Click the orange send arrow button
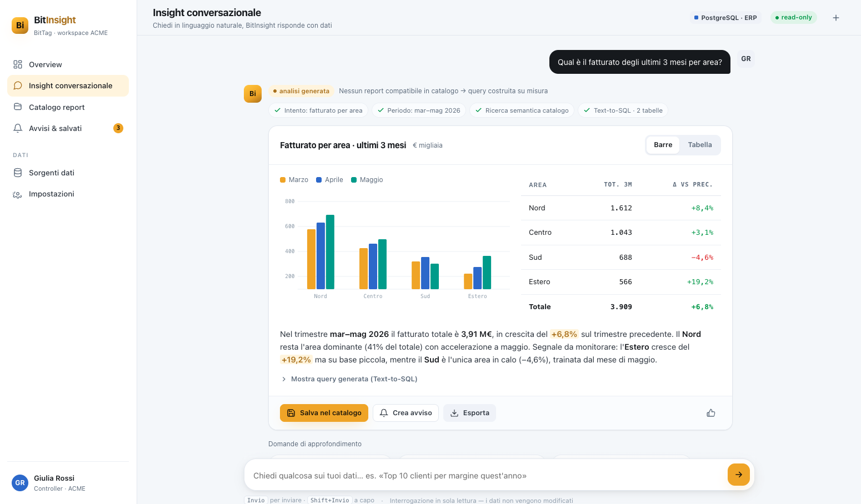 [x=739, y=475]
